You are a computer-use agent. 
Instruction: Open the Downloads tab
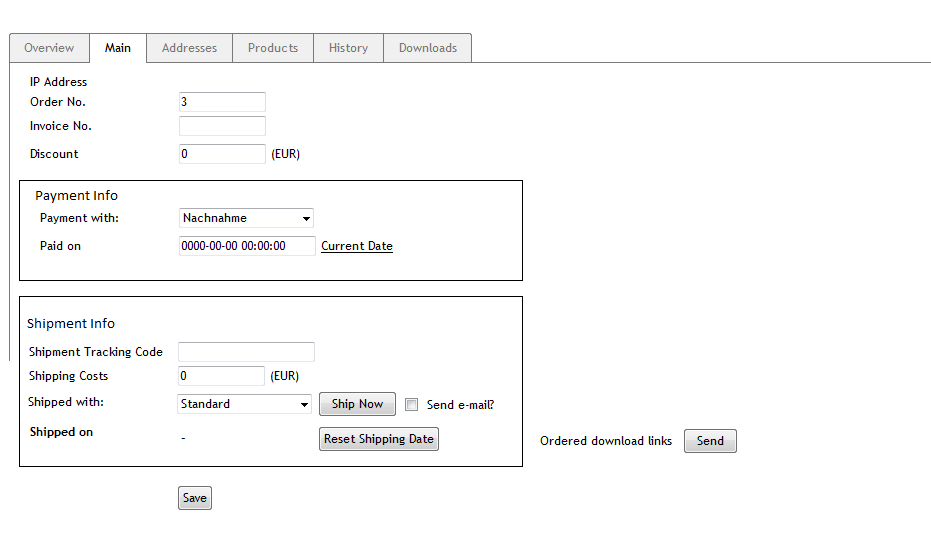(427, 48)
